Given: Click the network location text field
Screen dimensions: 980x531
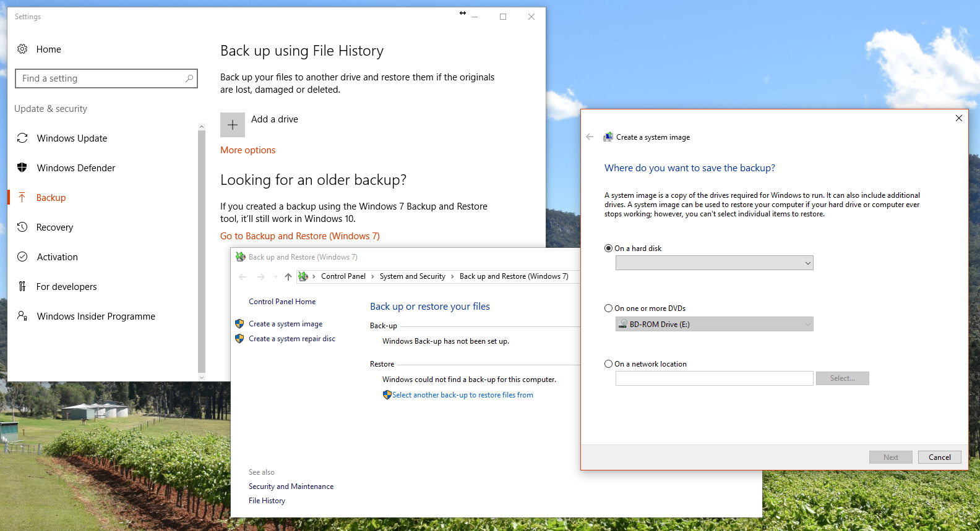Looking at the screenshot, I should (x=714, y=378).
